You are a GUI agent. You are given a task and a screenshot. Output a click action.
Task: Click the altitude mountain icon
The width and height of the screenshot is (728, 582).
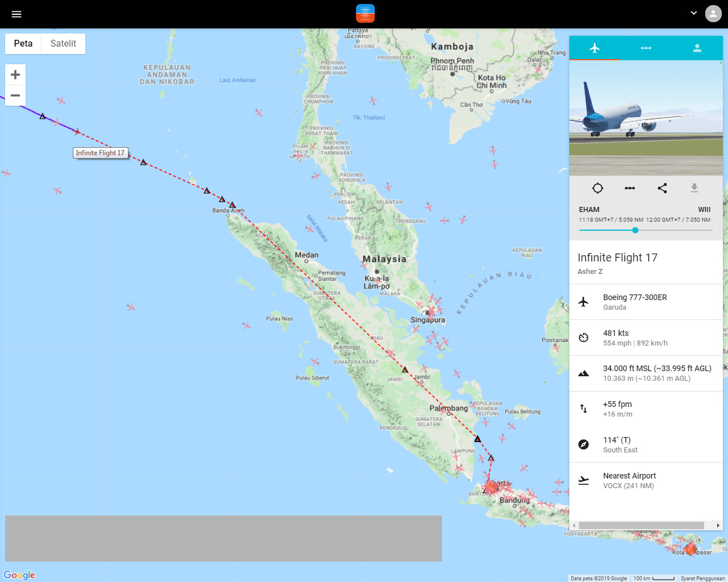(584, 373)
